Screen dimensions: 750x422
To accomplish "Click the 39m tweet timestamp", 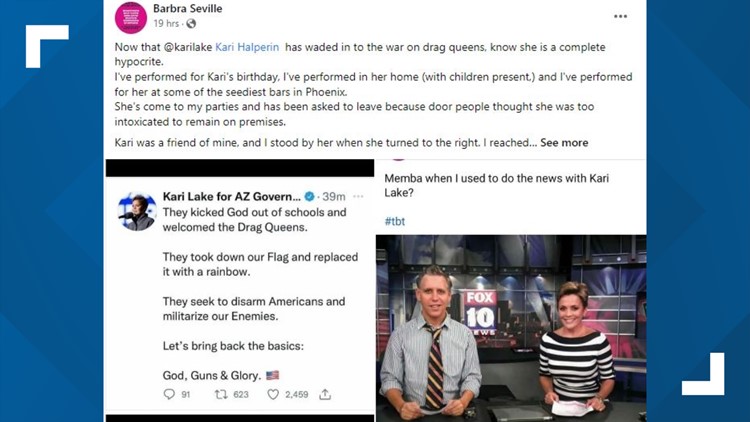I will pyautogui.click(x=333, y=196).
